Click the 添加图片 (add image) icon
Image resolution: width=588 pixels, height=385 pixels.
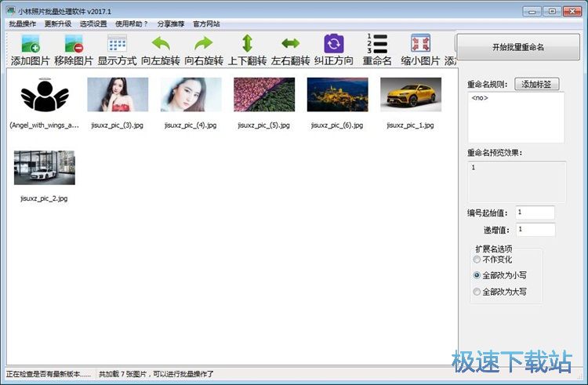[x=30, y=44]
